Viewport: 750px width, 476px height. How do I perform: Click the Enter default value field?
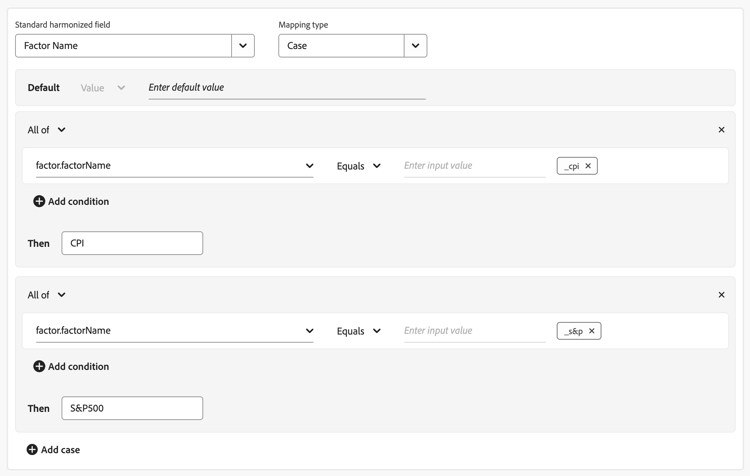[286, 88]
